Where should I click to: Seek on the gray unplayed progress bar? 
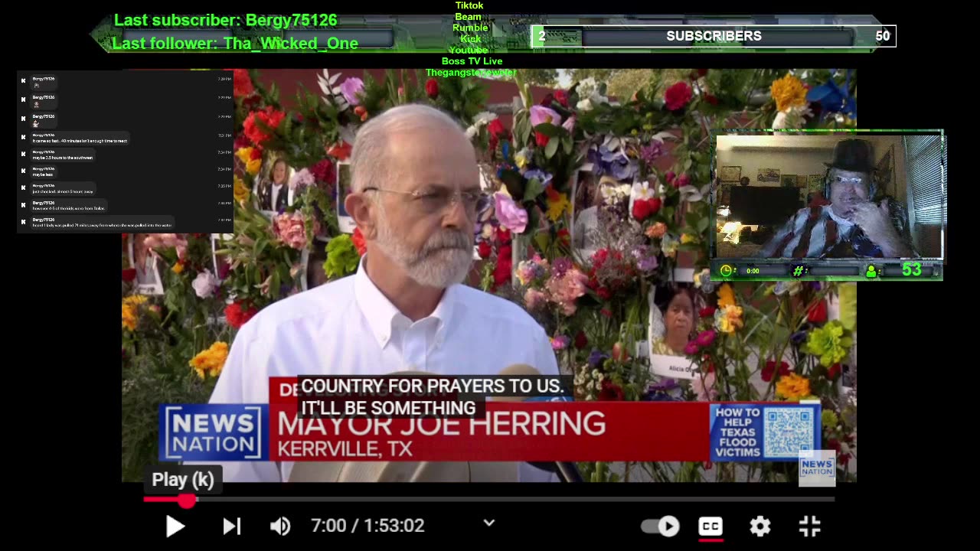point(514,500)
